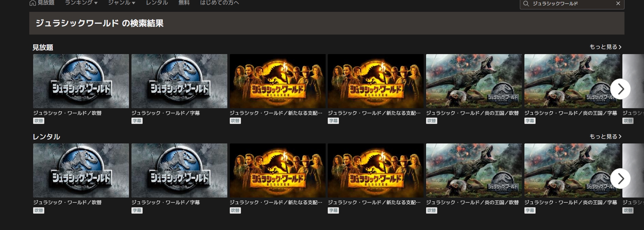Click 字幕 badge under レンタル 炎の王国/字幕
Image resolution: width=644 pixels, height=230 pixels.
point(530,210)
